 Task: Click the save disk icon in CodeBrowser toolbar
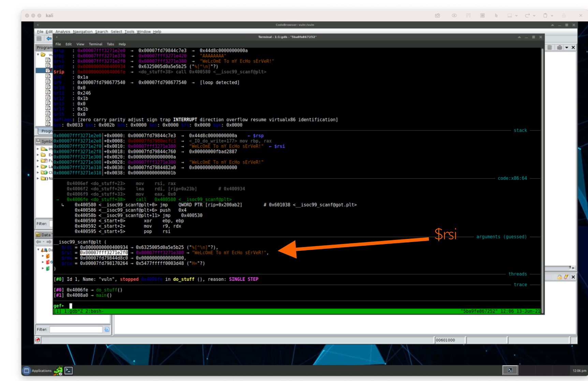pyautogui.click(x=39, y=39)
